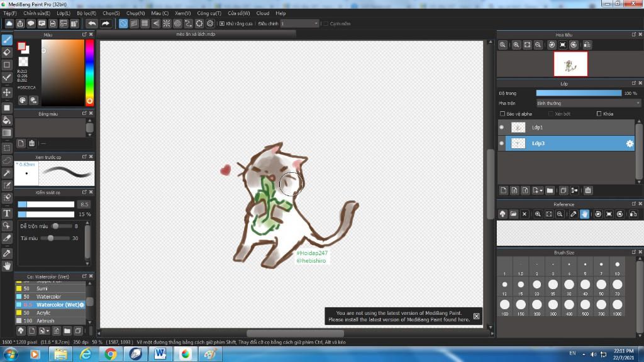This screenshot has width=644, height=362.
Task: Select the Eraser tool in left toolbar
Action: point(7,52)
